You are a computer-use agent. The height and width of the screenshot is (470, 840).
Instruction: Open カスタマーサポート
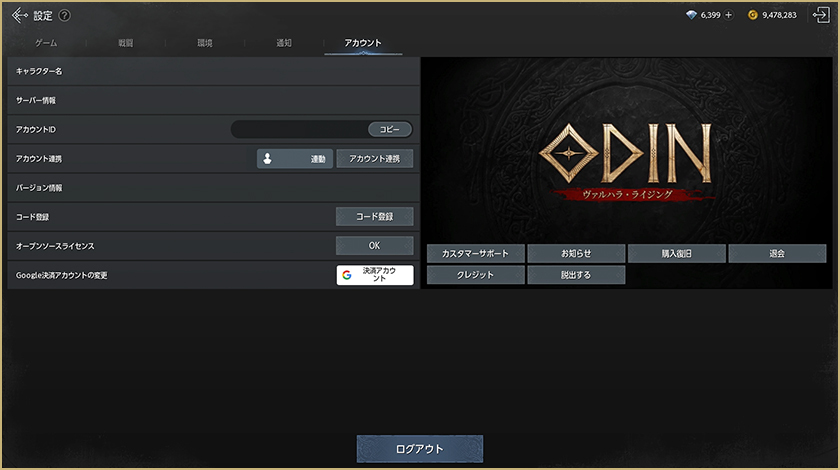click(x=475, y=254)
